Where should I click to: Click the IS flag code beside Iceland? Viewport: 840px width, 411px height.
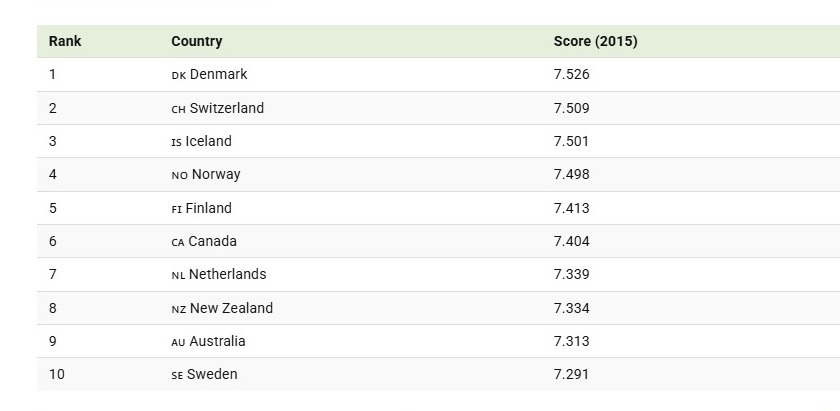177,142
